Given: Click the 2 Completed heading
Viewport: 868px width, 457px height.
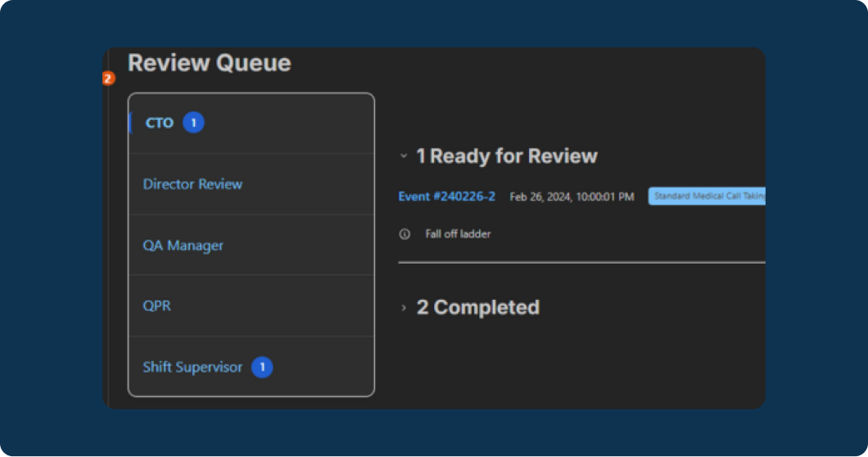Looking at the screenshot, I should 477,307.
